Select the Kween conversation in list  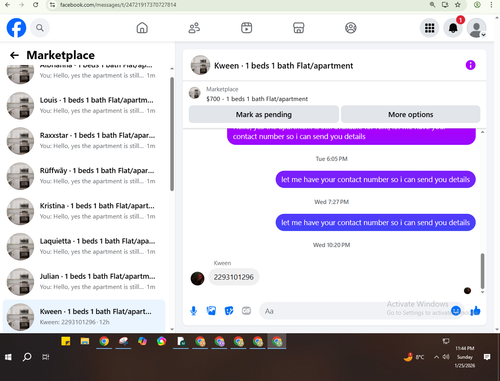(x=84, y=316)
